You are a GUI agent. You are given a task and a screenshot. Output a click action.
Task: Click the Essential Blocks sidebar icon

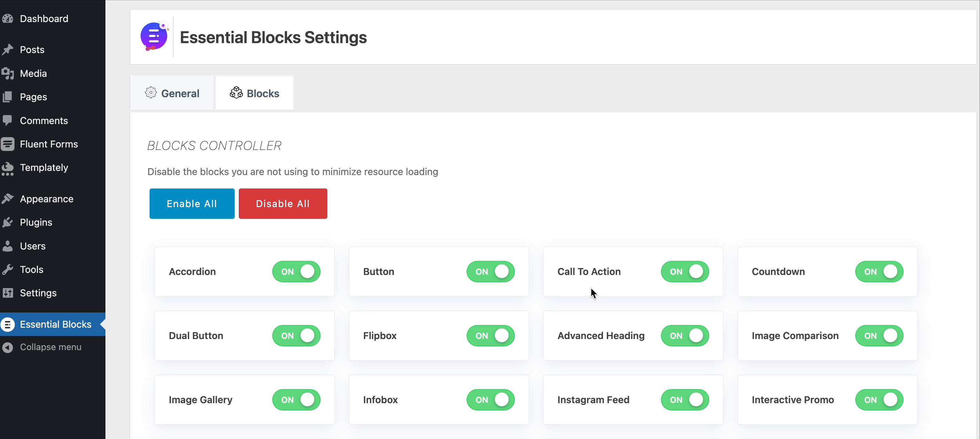click(x=7, y=324)
